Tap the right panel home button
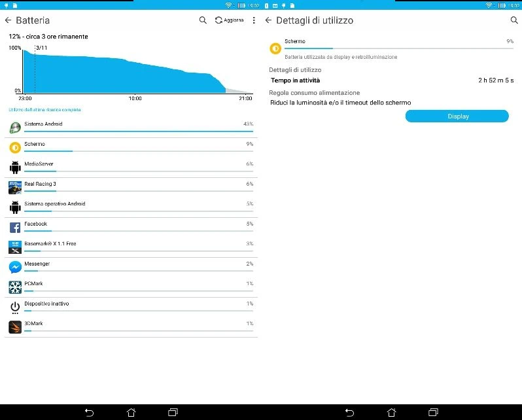 [391, 412]
